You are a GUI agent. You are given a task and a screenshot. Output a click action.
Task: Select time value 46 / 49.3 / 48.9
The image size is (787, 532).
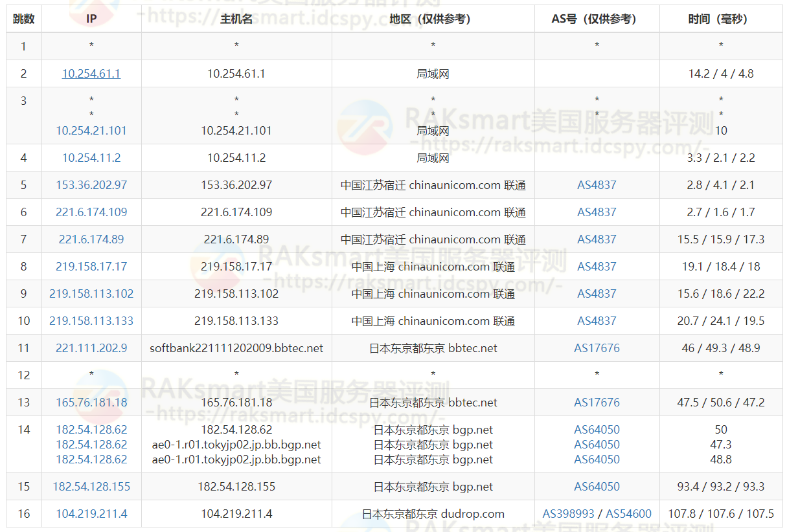tap(721, 348)
